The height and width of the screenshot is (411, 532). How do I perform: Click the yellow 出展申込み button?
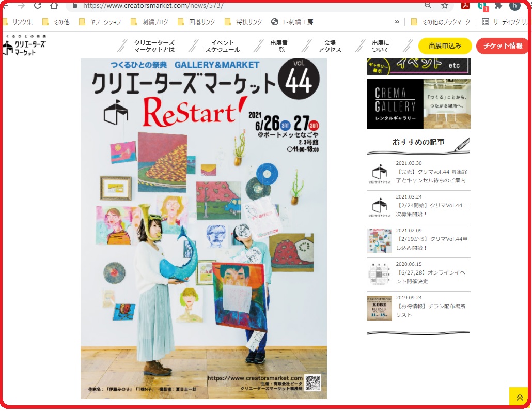(x=445, y=46)
